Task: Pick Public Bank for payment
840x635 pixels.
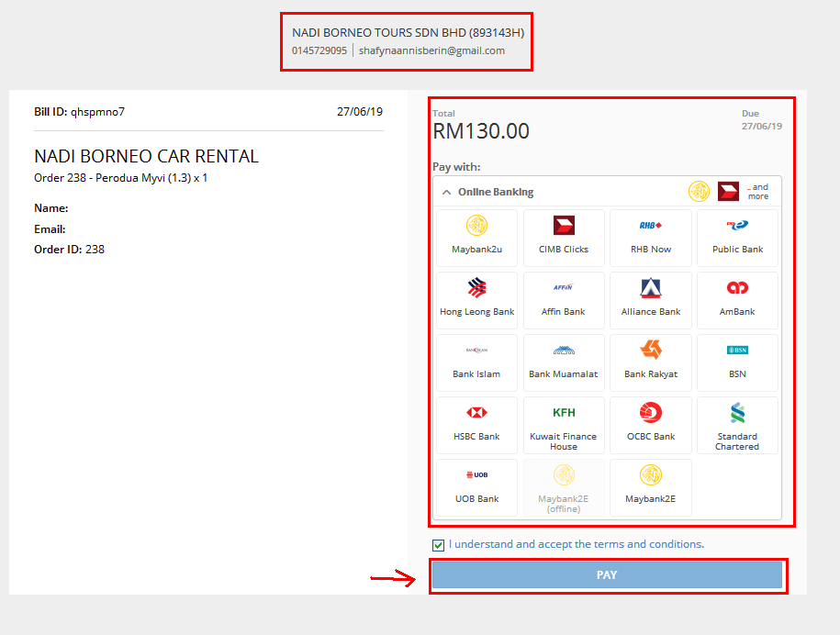Action: click(x=737, y=237)
